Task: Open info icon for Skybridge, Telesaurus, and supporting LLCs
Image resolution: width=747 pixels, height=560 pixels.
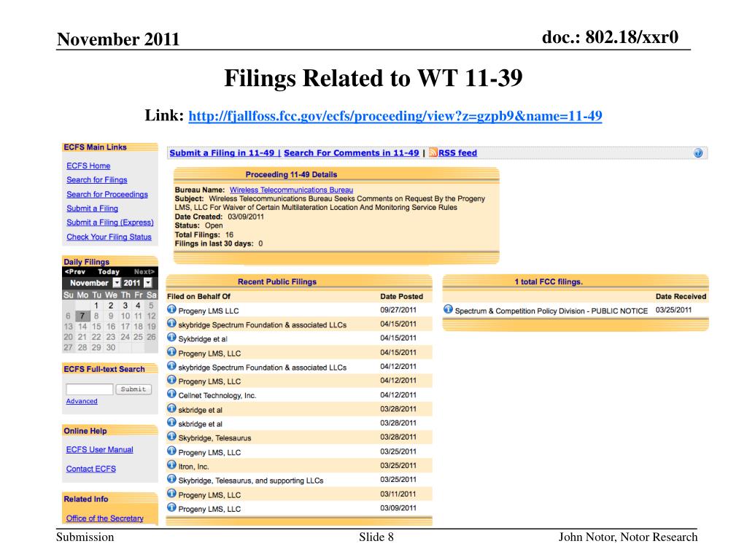Action: click(171, 479)
